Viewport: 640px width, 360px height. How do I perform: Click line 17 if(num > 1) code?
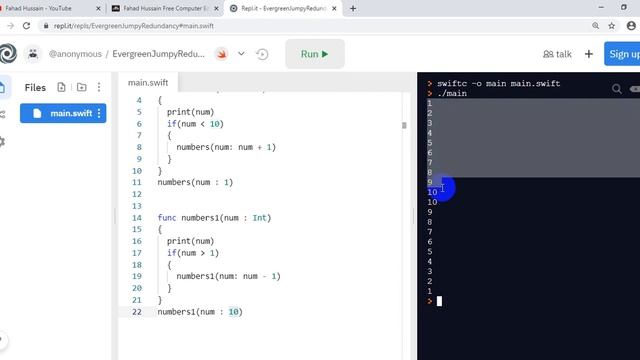[193, 253]
